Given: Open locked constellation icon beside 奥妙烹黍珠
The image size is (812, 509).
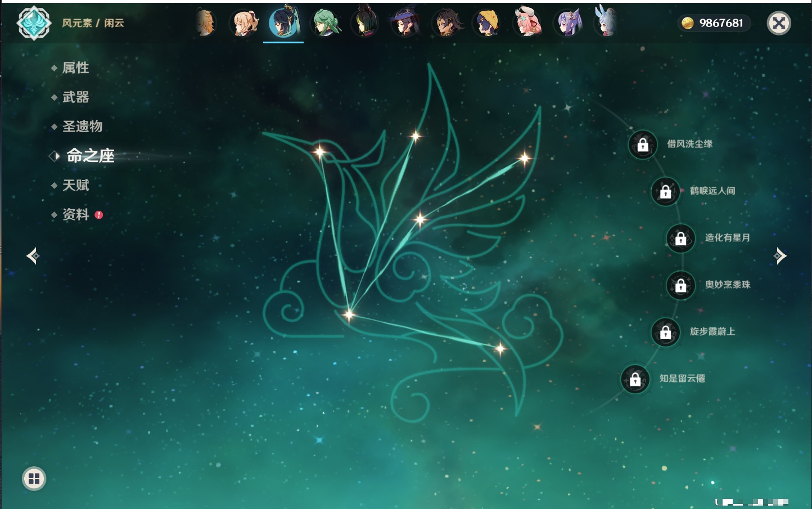Looking at the screenshot, I should tap(681, 286).
